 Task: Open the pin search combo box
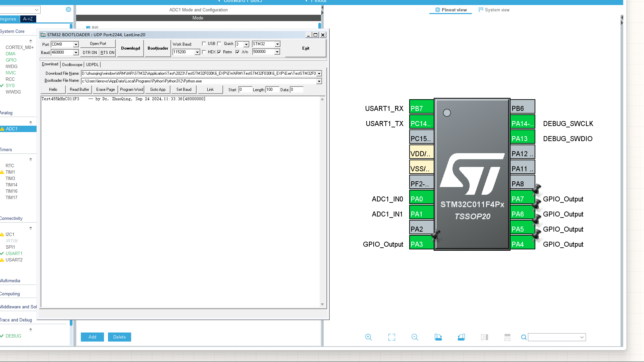click(x=557, y=337)
